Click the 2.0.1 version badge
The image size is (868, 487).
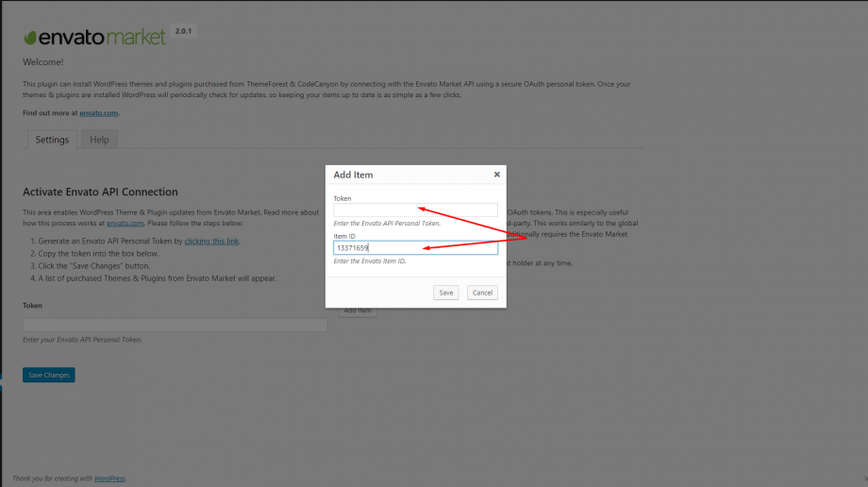tap(184, 31)
